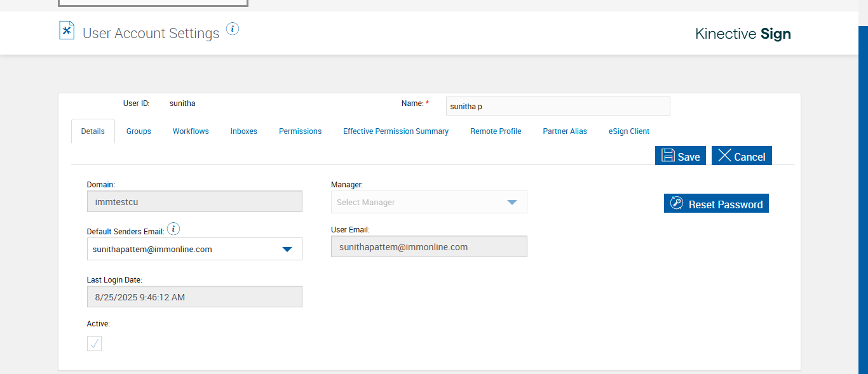
Task: Switch to the Remote Profile tab
Action: coord(496,131)
